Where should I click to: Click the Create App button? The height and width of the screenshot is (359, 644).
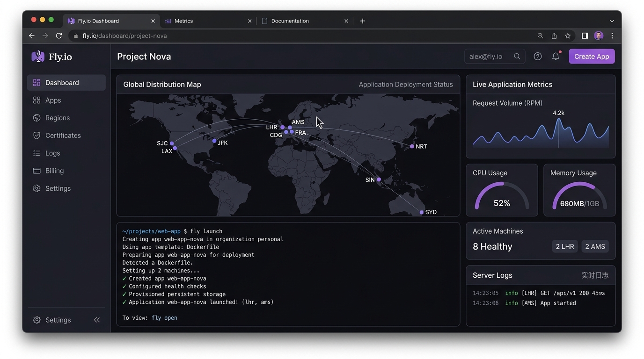(592, 57)
